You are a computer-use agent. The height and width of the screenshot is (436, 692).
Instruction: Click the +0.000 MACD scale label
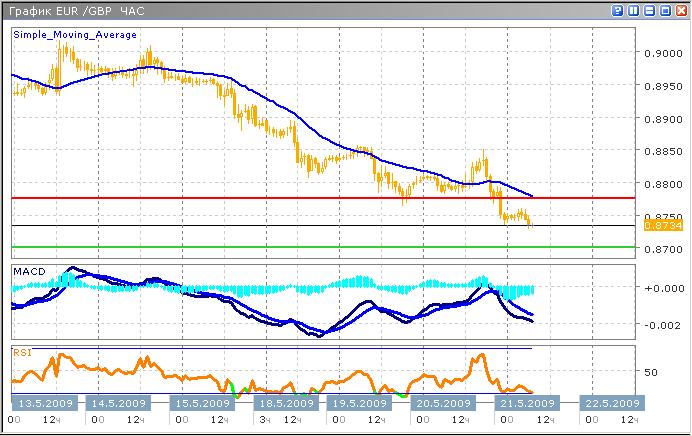(x=661, y=288)
